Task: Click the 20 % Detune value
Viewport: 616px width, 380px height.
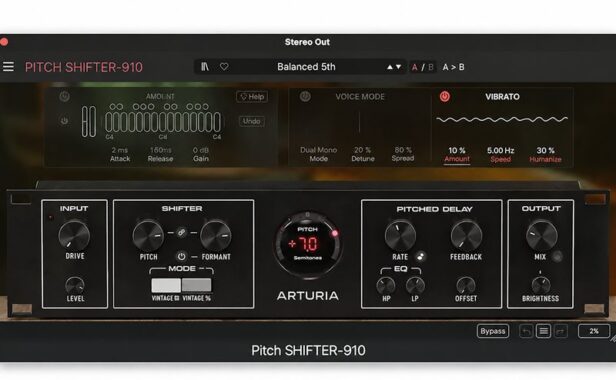Action: coord(363,150)
